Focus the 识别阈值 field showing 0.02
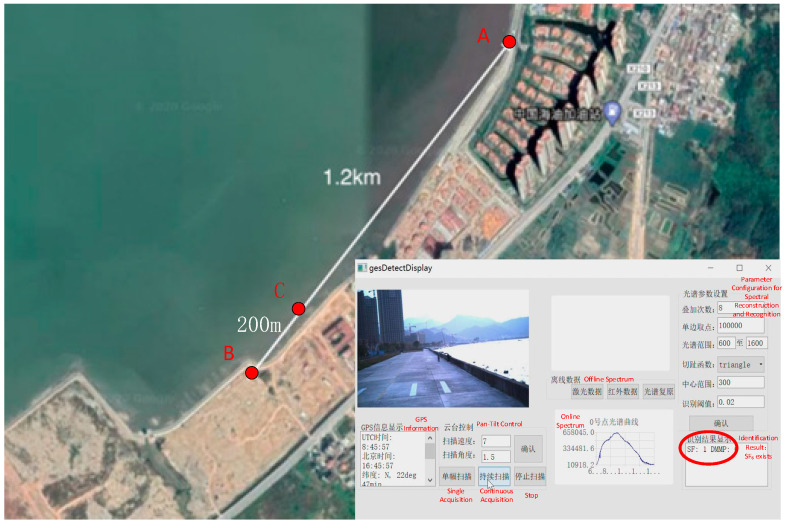Viewport: 787px width, 525px height. (x=741, y=403)
